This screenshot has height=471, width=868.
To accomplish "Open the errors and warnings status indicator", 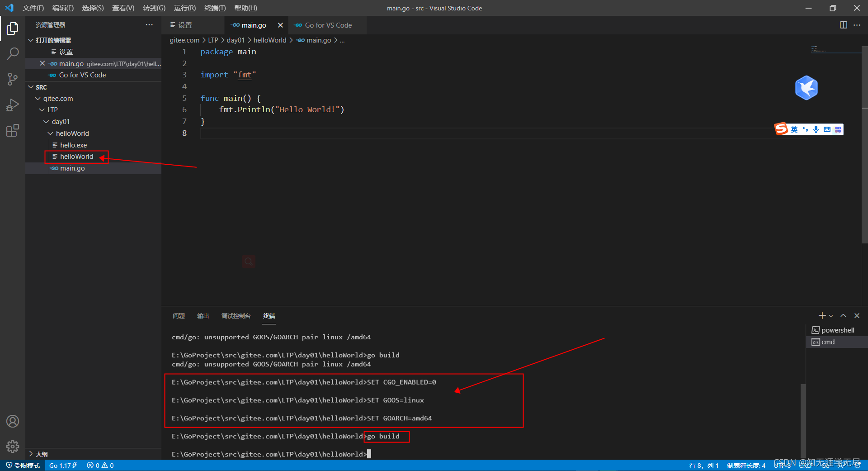I will click(100, 466).
